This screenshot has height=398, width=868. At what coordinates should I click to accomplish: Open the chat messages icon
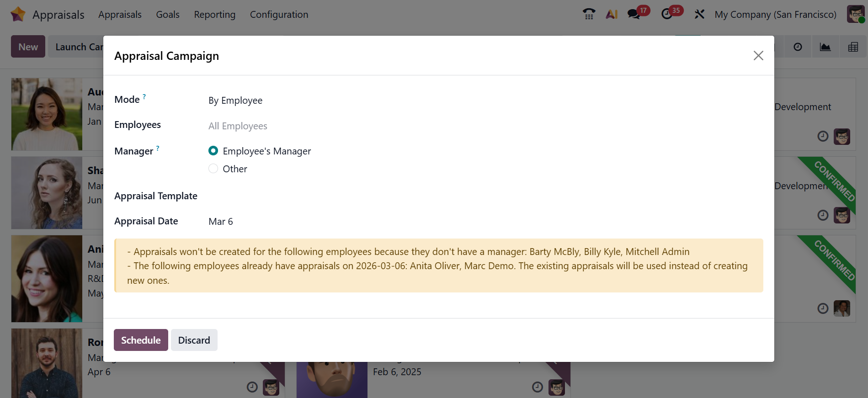pyautogui.click(x=634, y=14)
